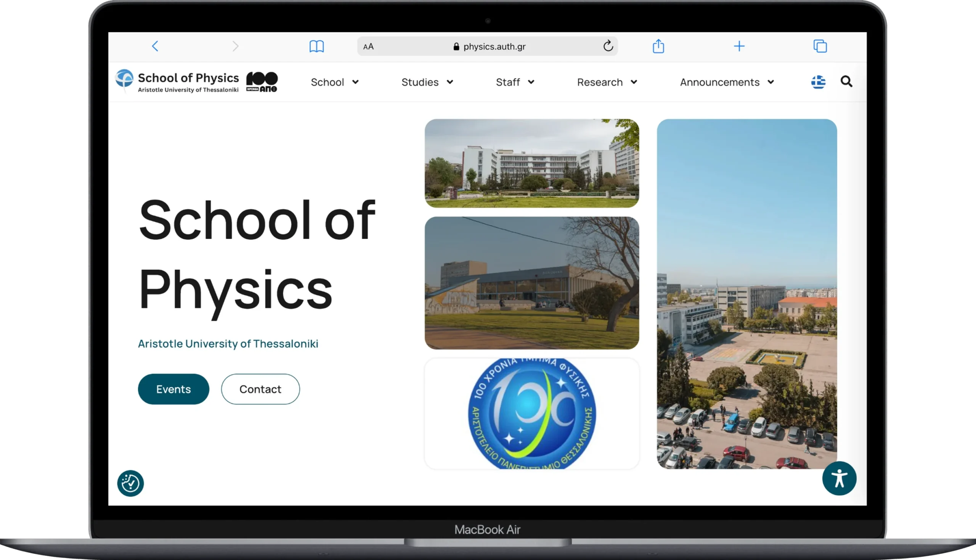Follow the Aristotle University of Thessaloniki link
Screen dimensions: 976x560
[x=228, y=344]
